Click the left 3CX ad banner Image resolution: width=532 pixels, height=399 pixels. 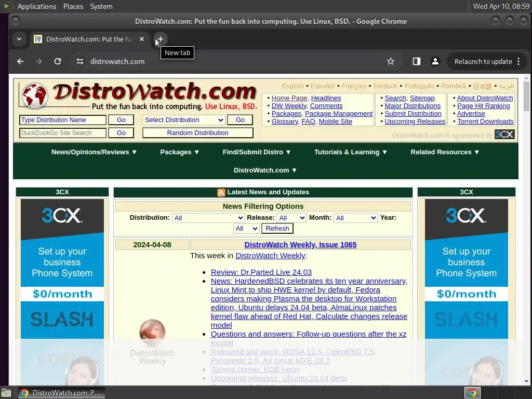pyautogui.click(x=62, y=292)
